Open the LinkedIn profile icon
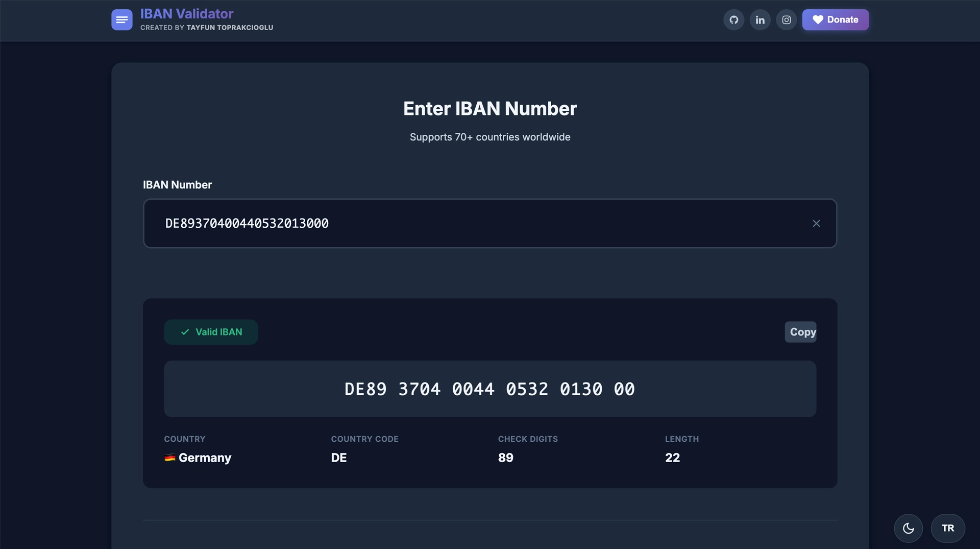980x549 pixels. tap(760, 20)
